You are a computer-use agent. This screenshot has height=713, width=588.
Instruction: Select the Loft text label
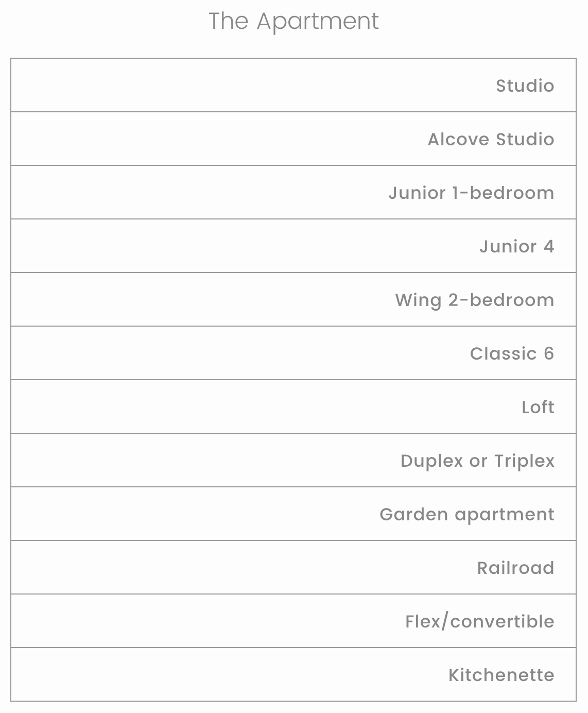click(x=538, y=408)
